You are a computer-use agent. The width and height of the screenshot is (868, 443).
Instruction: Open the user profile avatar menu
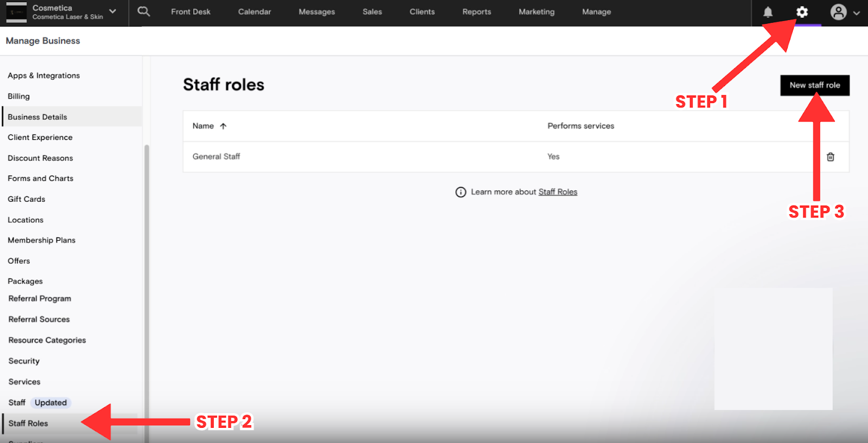[x=838, y=12]
